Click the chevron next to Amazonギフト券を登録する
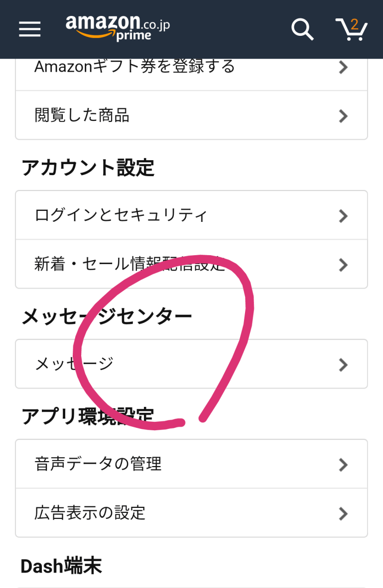Screen dimensions: 383x588 pos(343,67)
